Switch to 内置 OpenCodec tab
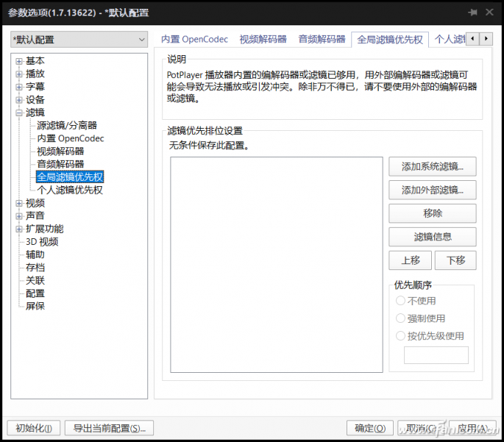 194,40
